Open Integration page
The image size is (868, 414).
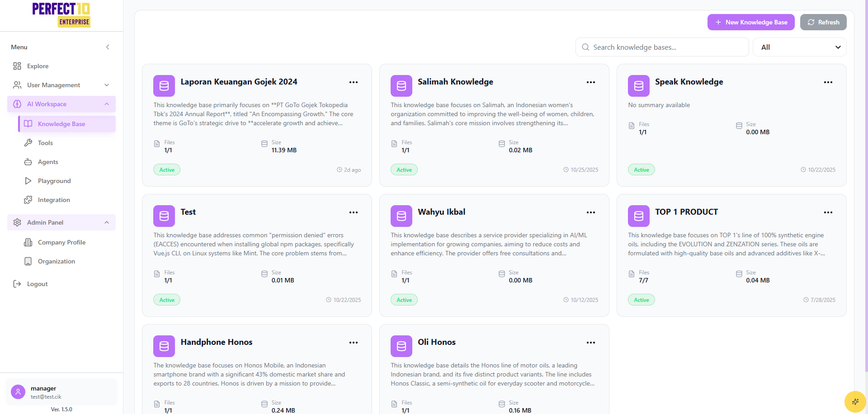[67, 200]
